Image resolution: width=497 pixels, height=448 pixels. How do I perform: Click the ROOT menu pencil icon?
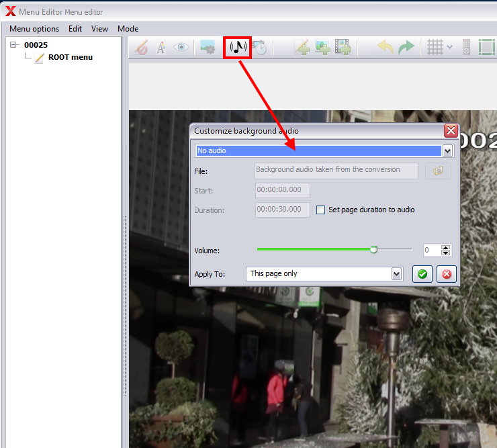pos(40,58)
